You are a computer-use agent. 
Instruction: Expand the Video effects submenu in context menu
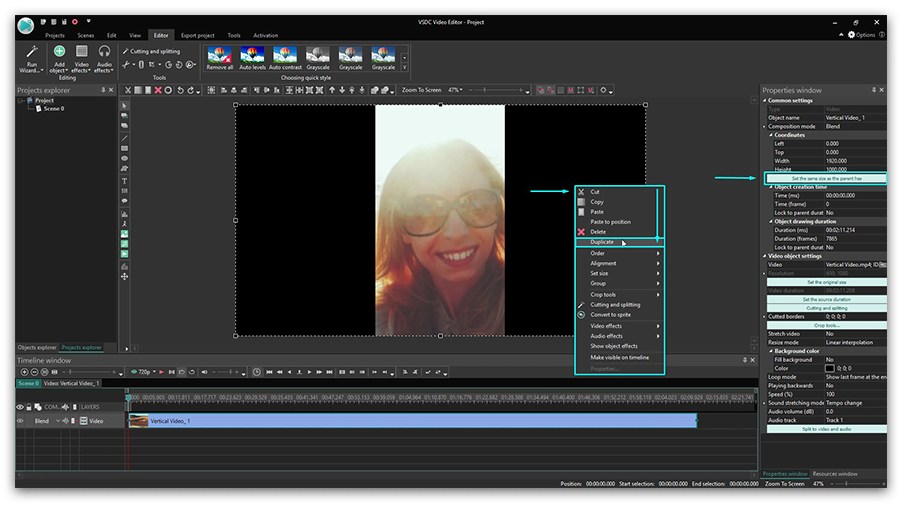pyautogui.click(x=619, y=326)
